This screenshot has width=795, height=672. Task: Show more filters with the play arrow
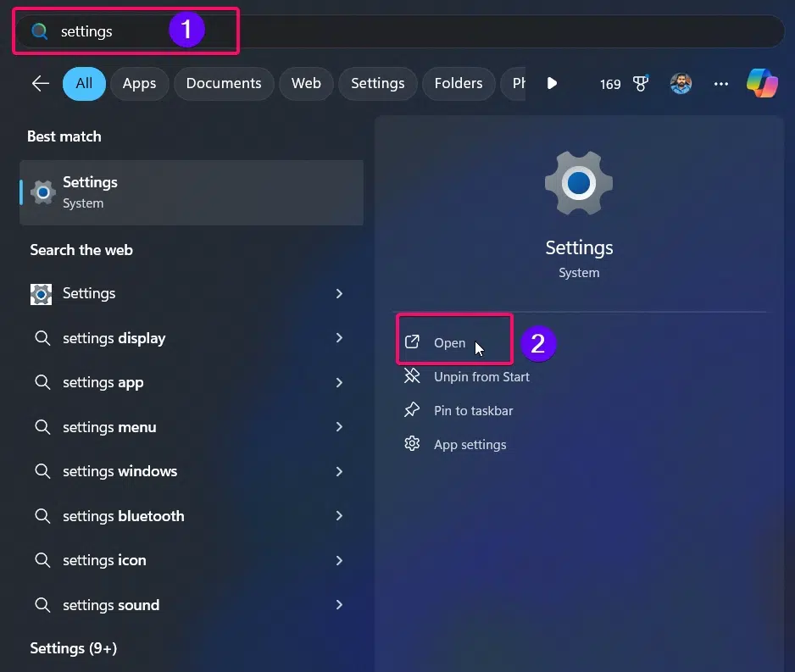(x=552, y=83)
